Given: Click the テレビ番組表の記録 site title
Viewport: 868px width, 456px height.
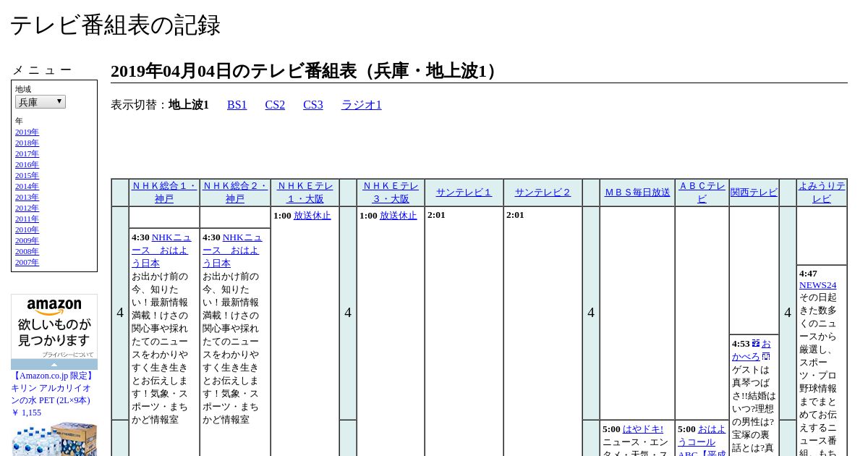Looking at the screenshot, I should 115,25.
